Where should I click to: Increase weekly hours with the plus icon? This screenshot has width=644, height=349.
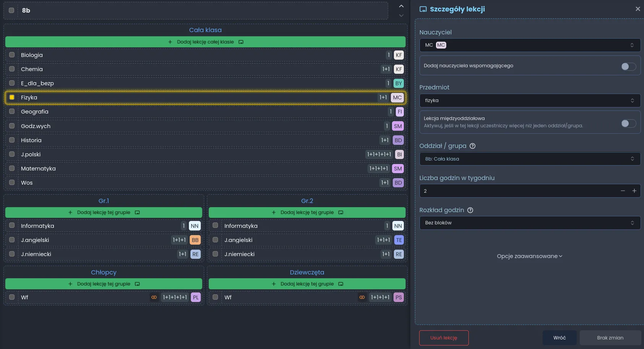634,191
